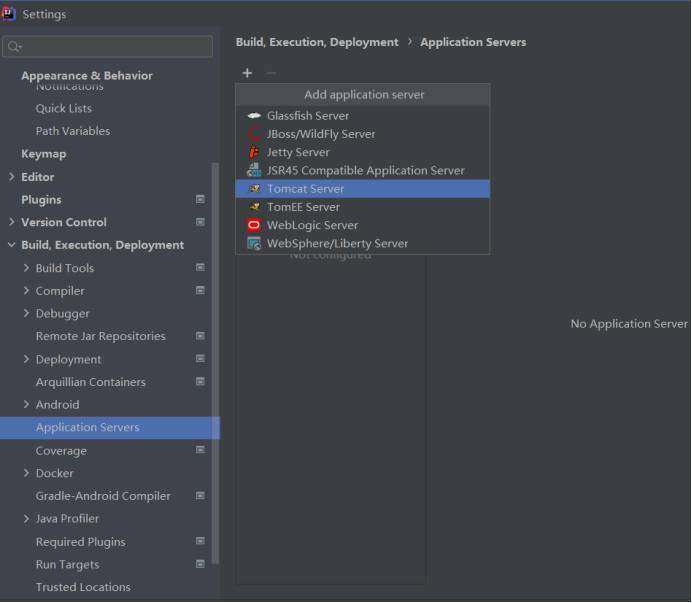Screen dimensions: 692x603
Task: Click Build, Execution, Deployment breadcrumb
Action: (317, 42)
